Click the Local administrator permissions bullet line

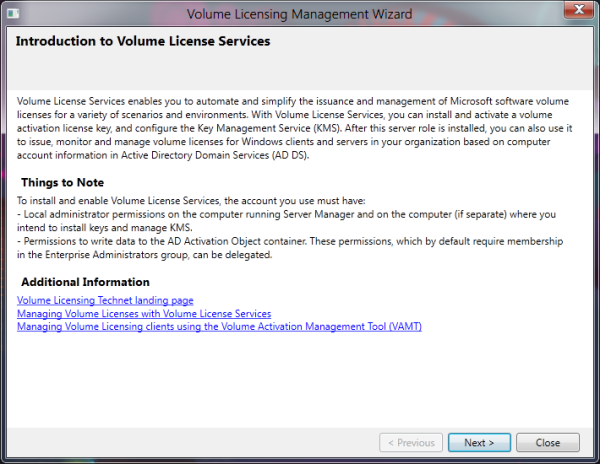286,221
